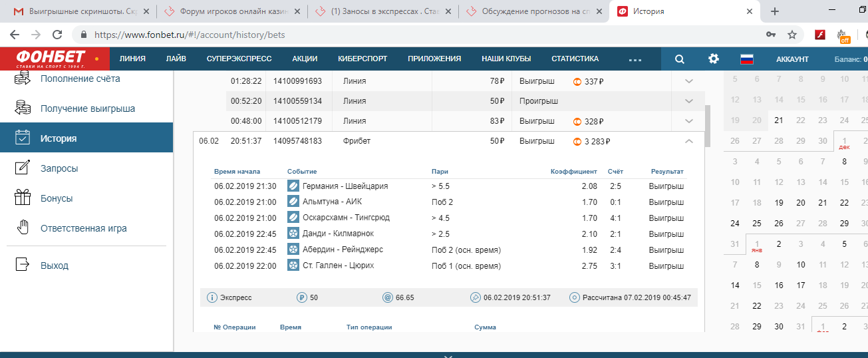This screenshot has width=868, height=358.
Task: Click the Flash extension icon in toolbar
Action: (820, 35)
